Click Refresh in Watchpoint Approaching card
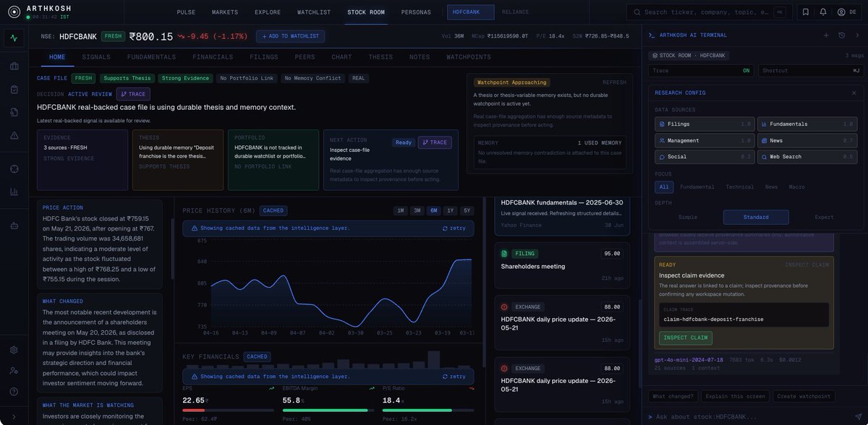868x425 pixels. [x=615, y=82]
